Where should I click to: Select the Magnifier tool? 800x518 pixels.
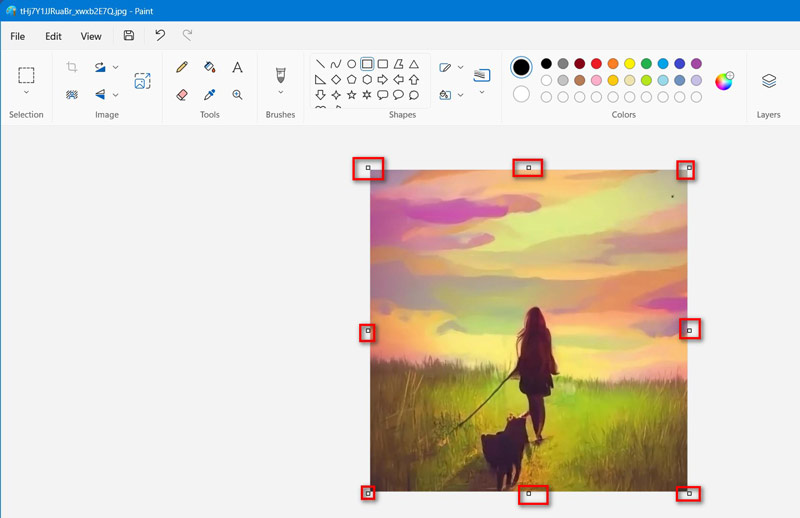[x=237, y=94]
